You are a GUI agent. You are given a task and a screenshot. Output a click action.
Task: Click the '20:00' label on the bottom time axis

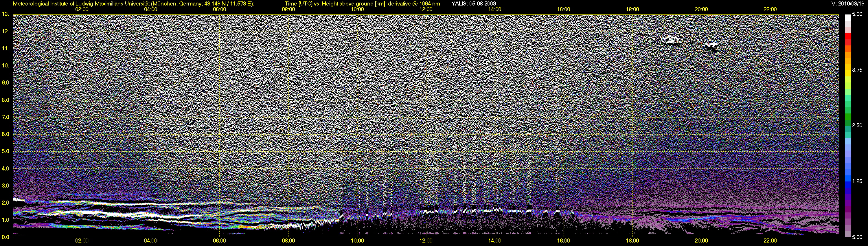[701, 241]
